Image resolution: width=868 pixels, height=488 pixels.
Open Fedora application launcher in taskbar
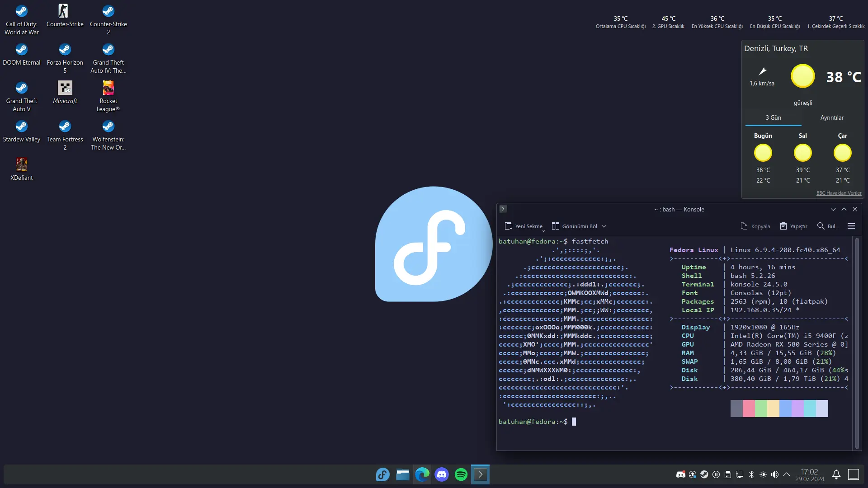point(382,474)
